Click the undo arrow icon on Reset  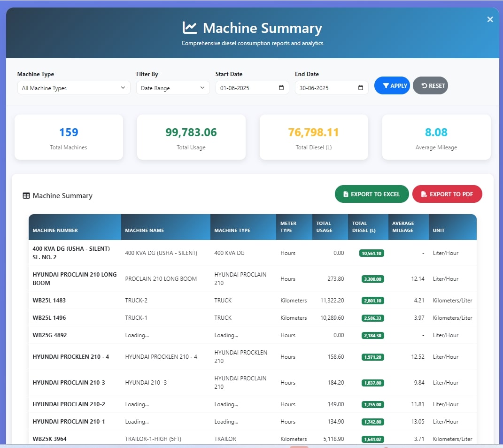point(424,86)
